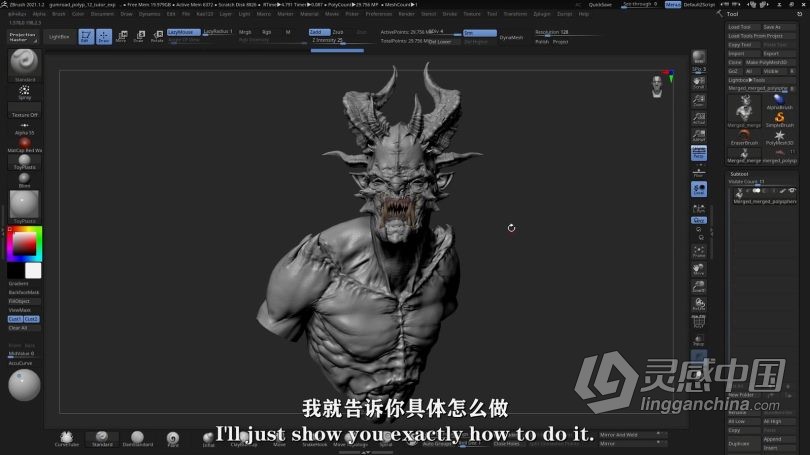Open the Stroke menu

(450, 14)
